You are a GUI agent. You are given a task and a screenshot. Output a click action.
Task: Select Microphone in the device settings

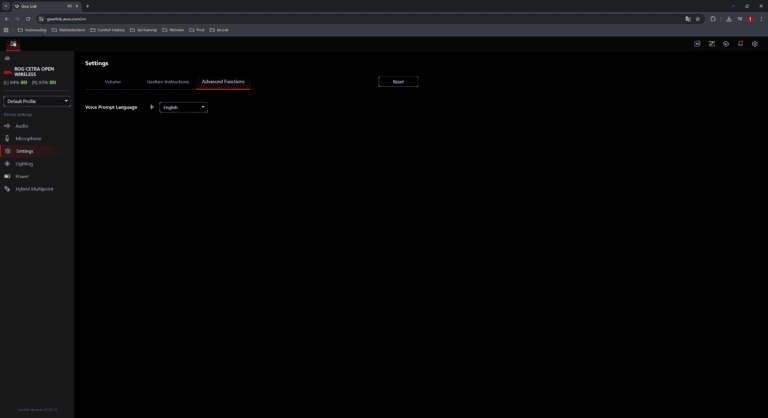(28, 138)
